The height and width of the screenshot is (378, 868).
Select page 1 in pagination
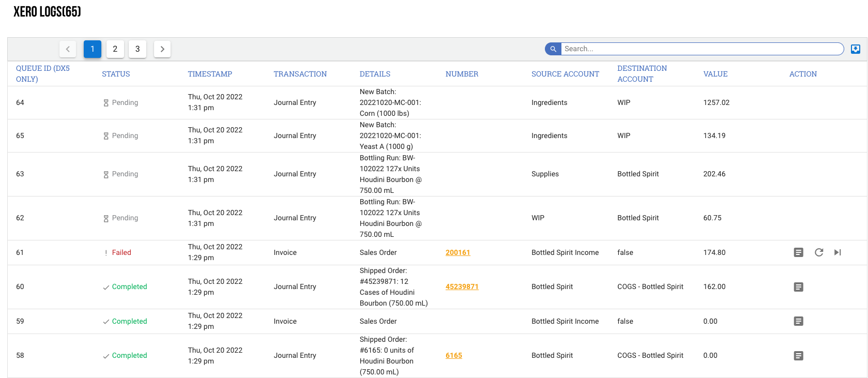(x=93, y=49)
